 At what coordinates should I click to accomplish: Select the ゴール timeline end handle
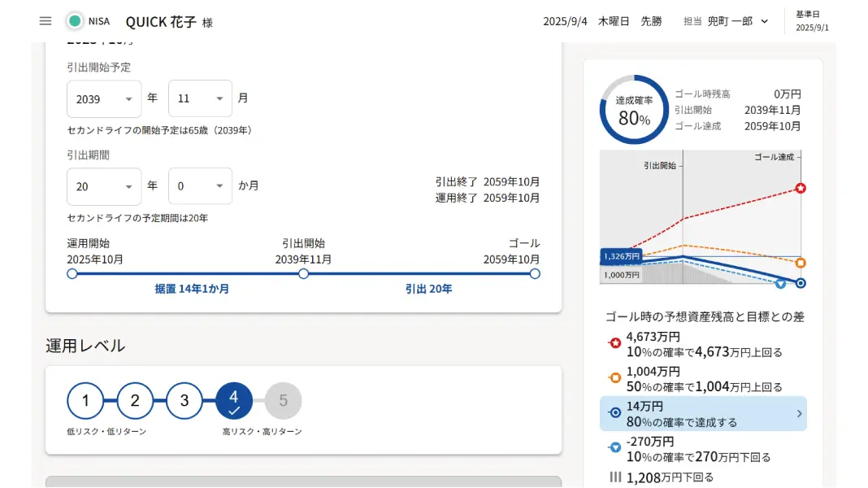point(535,273)
